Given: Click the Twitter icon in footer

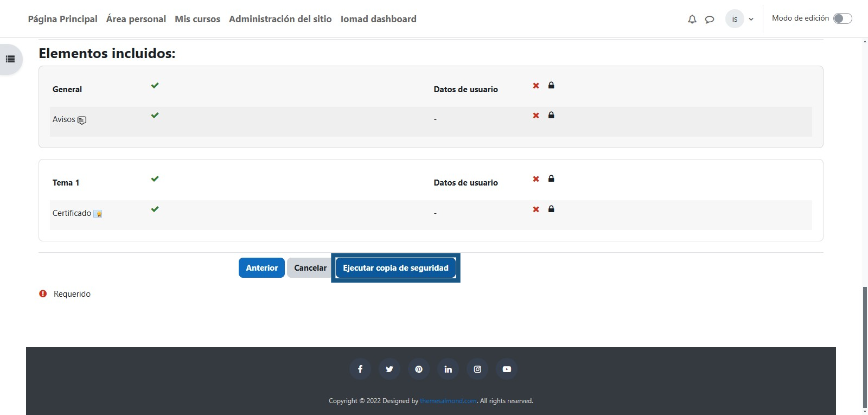Looking at the screenshot, I should click(390, 369).
